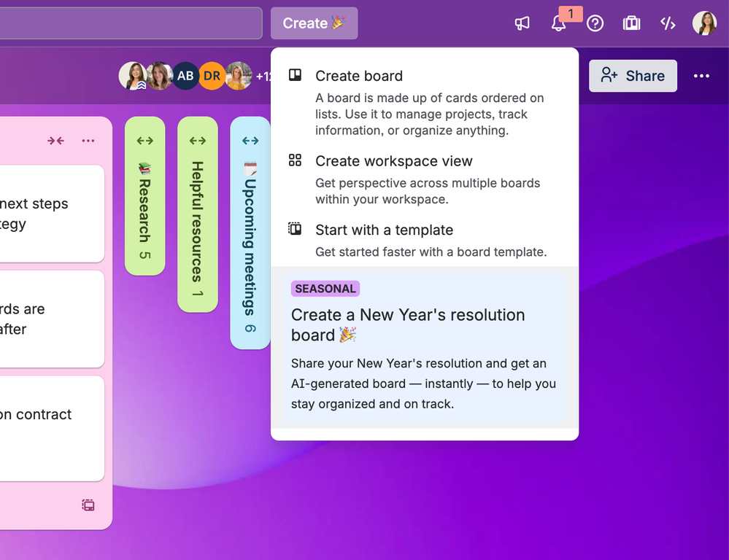
Task: Click the Create button in the top bar
Action: tap(314, 23)
